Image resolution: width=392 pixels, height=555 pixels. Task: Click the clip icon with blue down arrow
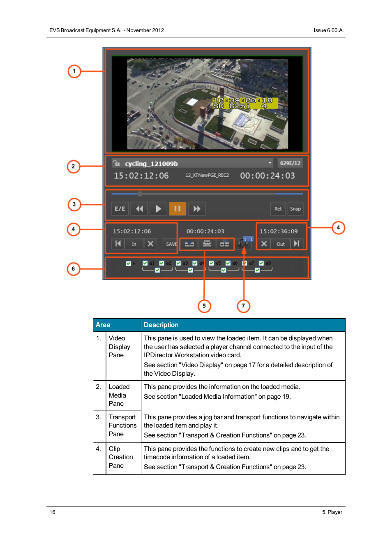(x=189, y=244)
